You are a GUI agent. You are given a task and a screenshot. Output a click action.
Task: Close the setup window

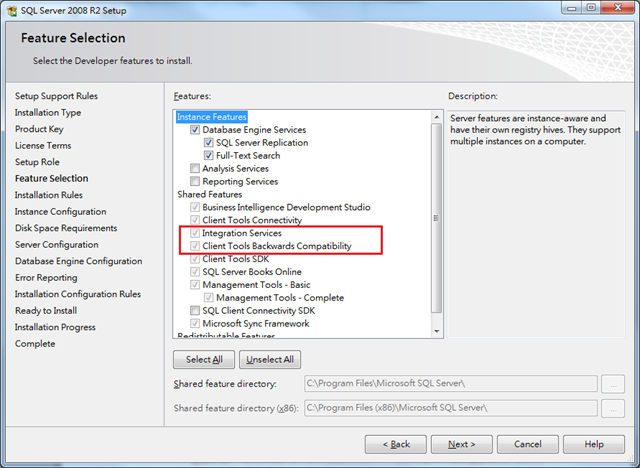[x=618, y=8]
